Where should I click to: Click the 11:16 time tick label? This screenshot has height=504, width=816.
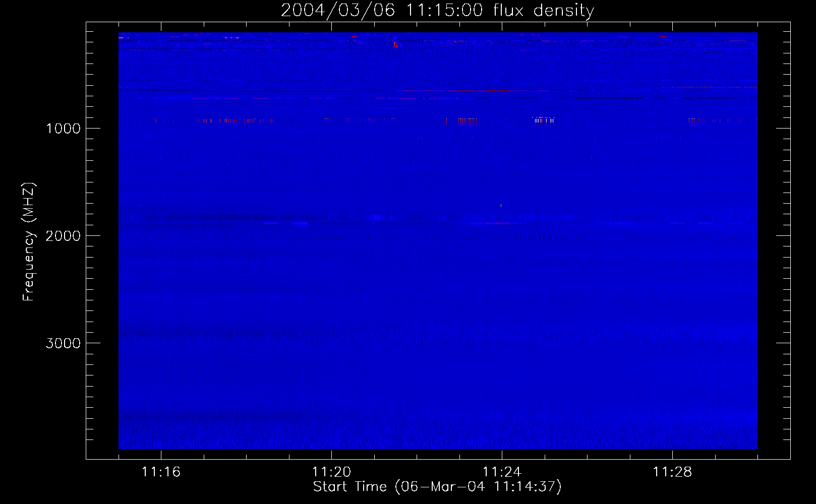coord(161,472)
